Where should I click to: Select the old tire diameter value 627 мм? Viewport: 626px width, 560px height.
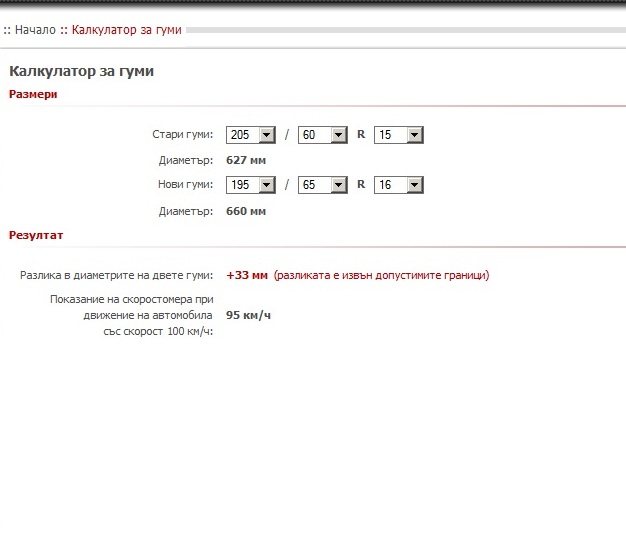pyautogui.click(x=246, y=160)
